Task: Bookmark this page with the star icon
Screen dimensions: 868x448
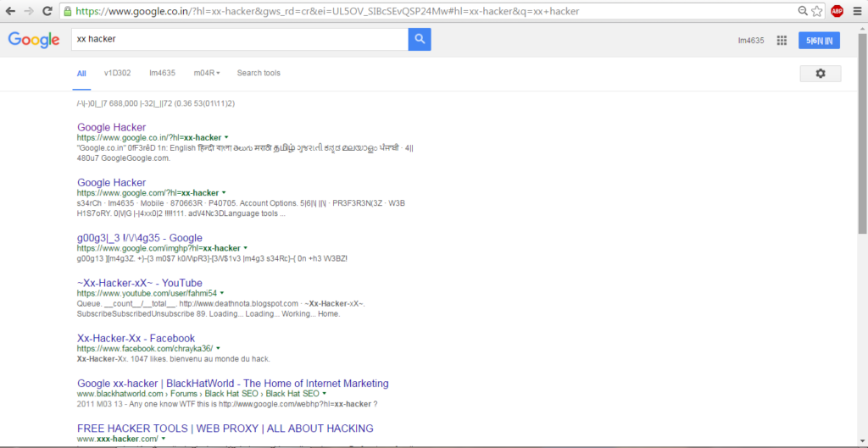Action: tap(817, 10)
